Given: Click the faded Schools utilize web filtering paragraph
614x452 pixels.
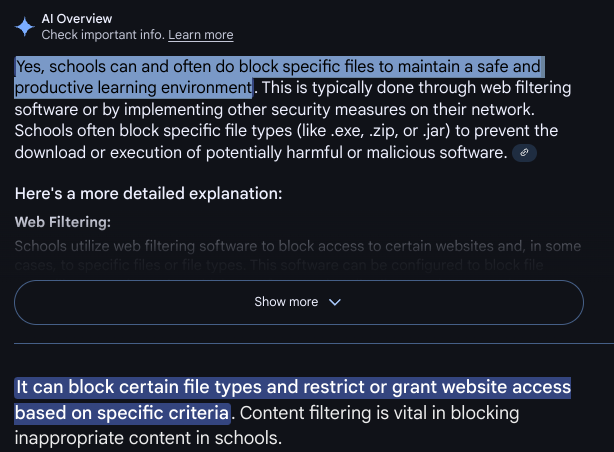Looking at the screenshot, I should (298, 255).
